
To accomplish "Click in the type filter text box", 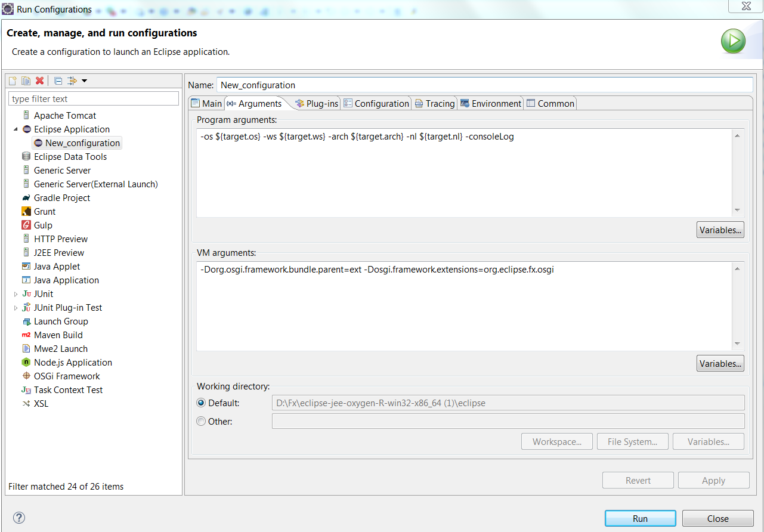I will 94,99.
